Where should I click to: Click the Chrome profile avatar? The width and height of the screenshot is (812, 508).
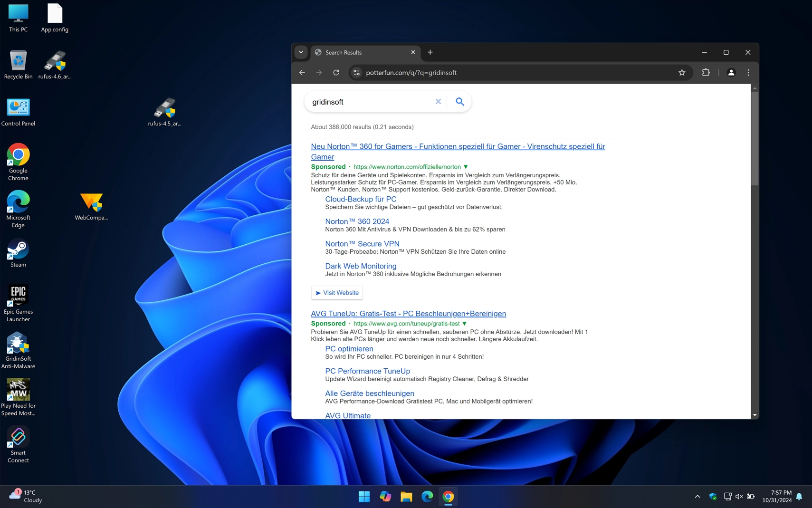pos(731,72)
